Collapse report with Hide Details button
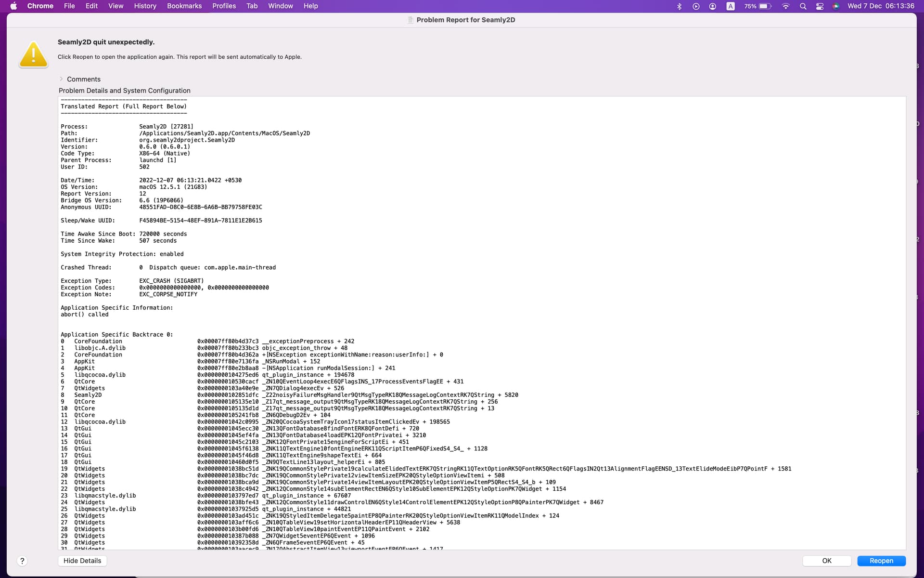Screen dimensions: 924x578 point(82,561)
